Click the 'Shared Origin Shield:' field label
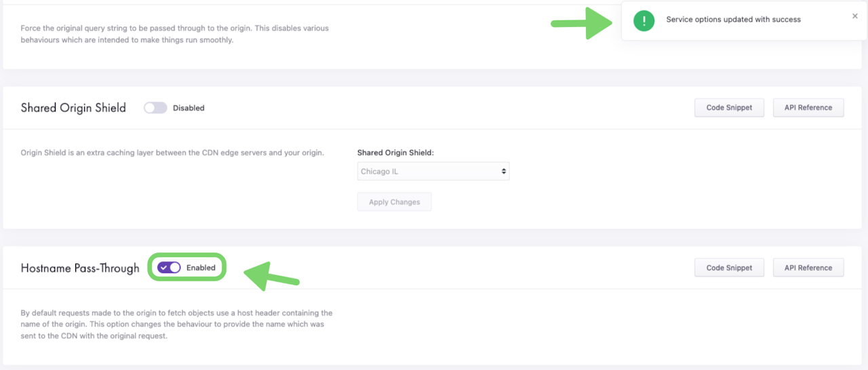The height and width of the screenshot is (370, 868). tap(395, 153)
